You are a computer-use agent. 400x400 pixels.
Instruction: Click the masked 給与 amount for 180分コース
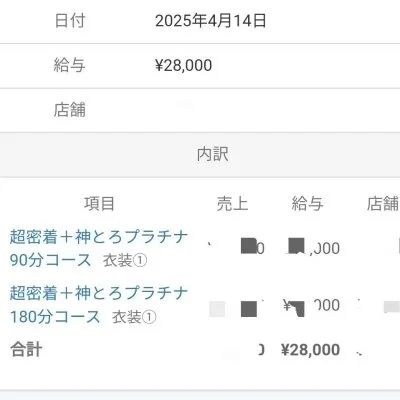(x=311, y=306)
